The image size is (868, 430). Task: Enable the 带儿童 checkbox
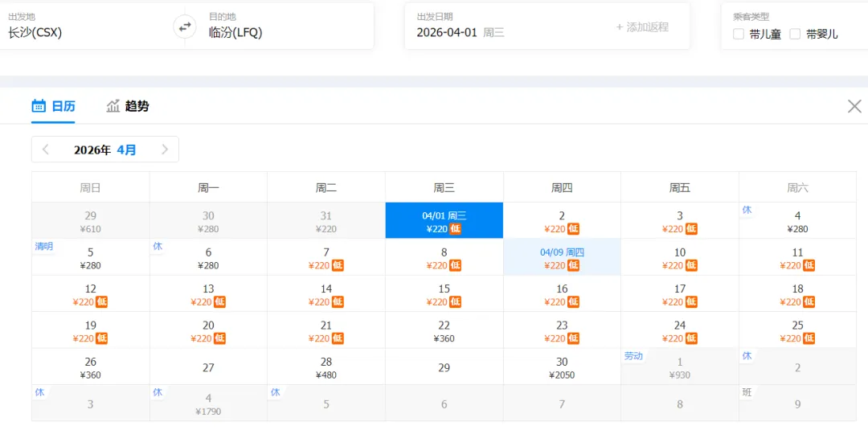[739, 35]
